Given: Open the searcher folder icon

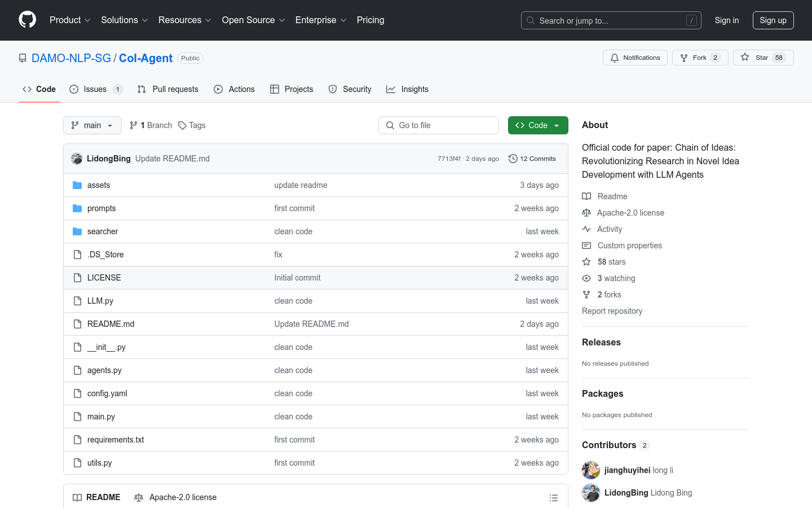Looking at the screenshot, I should pyautogui.click(x=77, y=231).
